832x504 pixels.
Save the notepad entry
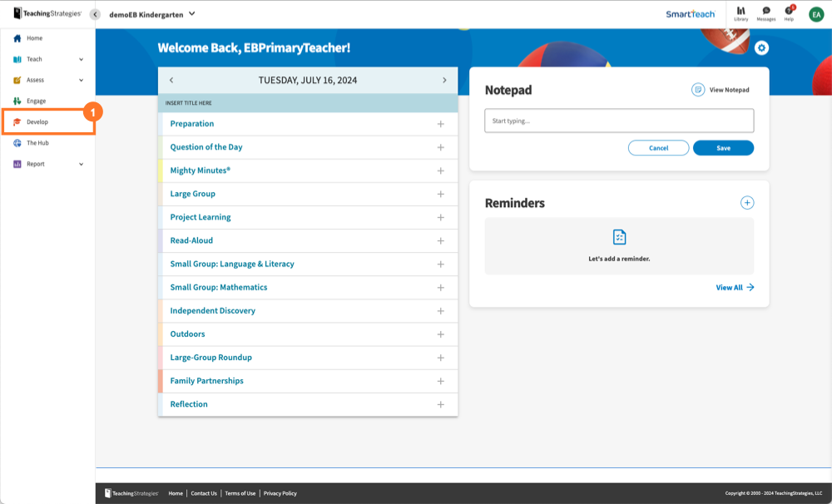coord(723,148)
